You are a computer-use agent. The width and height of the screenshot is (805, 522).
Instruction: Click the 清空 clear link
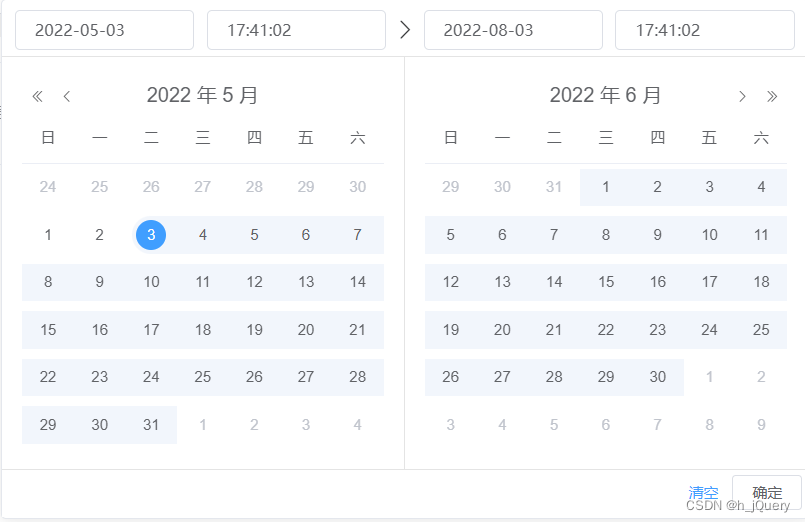[x=703, y=493]
